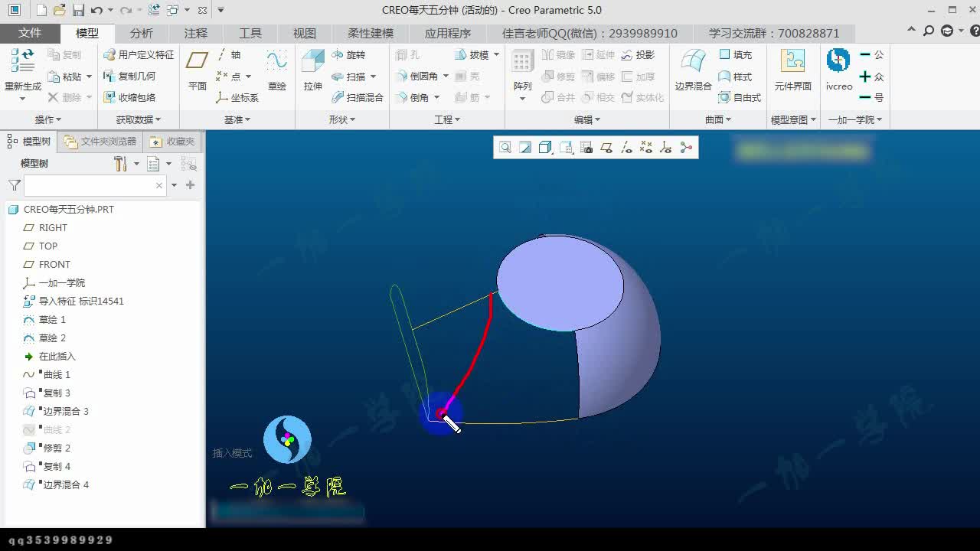
Task: Expand the Get Data (获取数据) group dropdown
Action: pos(139,119)
